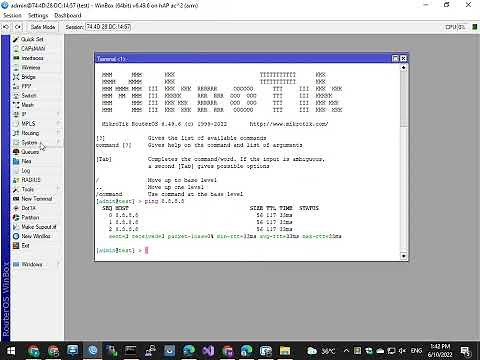The height and width of the screenshot is (360, 480).
Task: Open the Windows Start menu
Action: (11, 351)
